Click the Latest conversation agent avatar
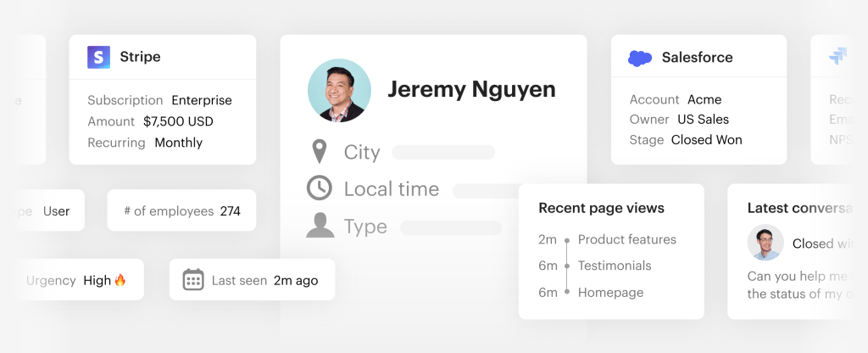This screenshot has height=353, width=868. click(x=765, y=243)
